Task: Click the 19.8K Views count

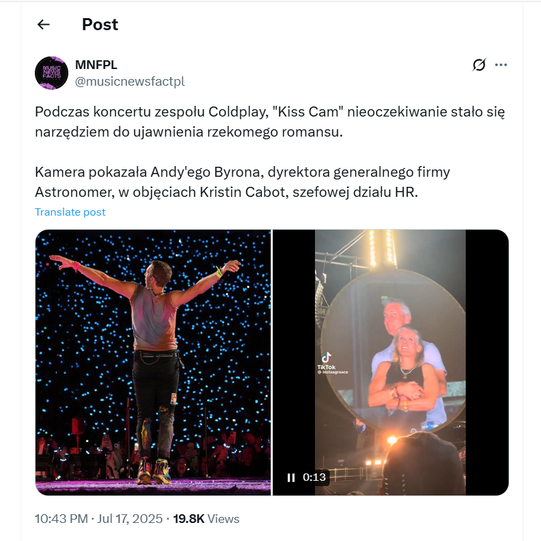Action: coord(206,519)
